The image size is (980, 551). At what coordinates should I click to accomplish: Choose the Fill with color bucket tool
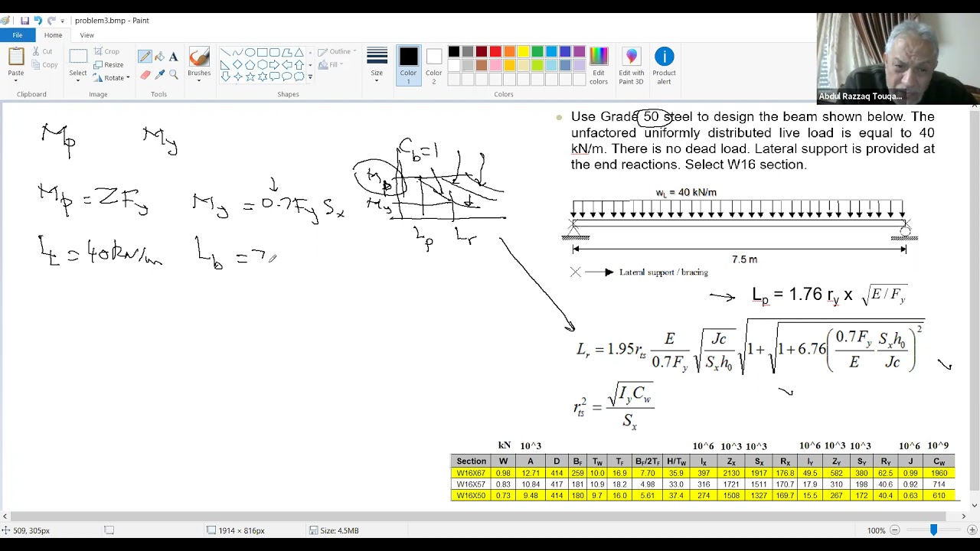(x=159, y=56)
